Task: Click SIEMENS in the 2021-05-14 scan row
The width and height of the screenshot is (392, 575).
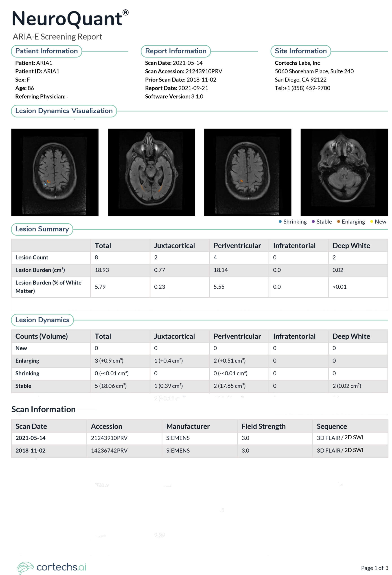Action: [x=178, y=438]
